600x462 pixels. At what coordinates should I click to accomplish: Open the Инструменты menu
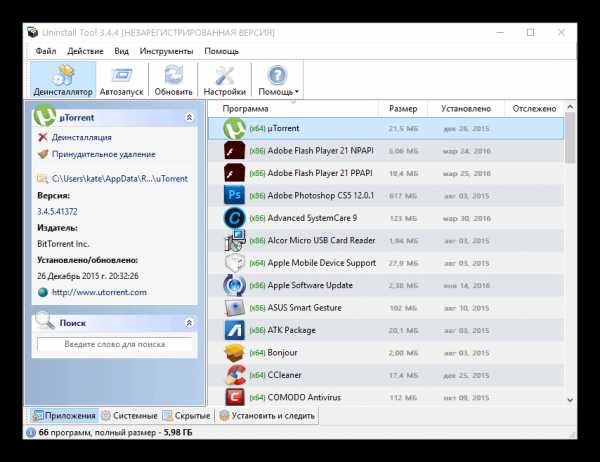coord(166,51)
